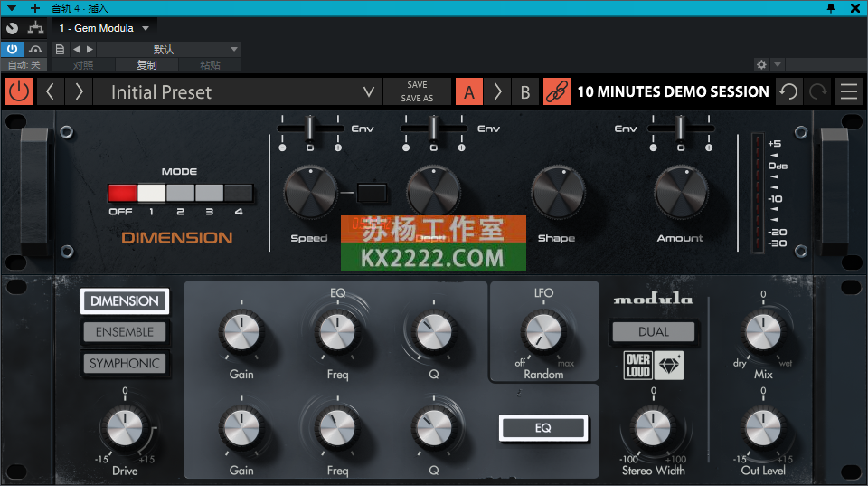Select A state slot
The image size is (868, 486).
tap(469, 91)
